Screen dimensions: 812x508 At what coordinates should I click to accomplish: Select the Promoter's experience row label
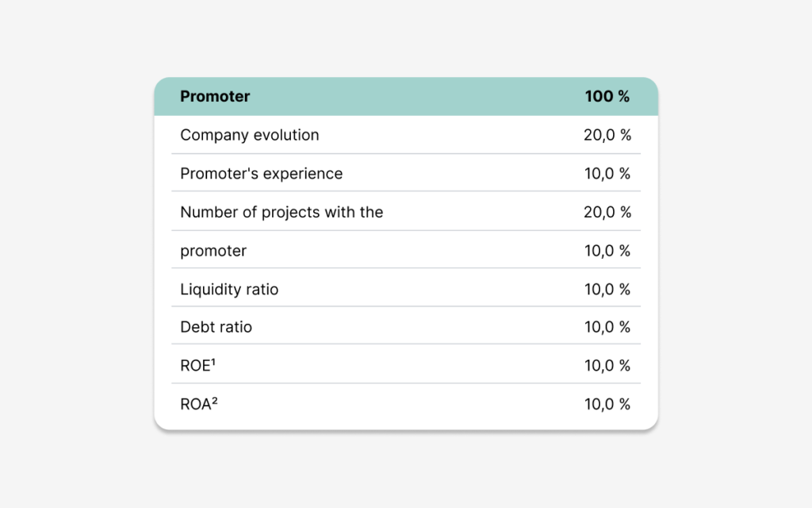[x=262, y=174]
